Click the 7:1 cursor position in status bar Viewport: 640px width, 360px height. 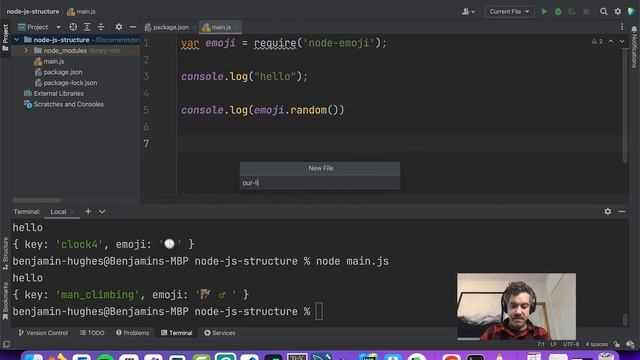(541, 344)
